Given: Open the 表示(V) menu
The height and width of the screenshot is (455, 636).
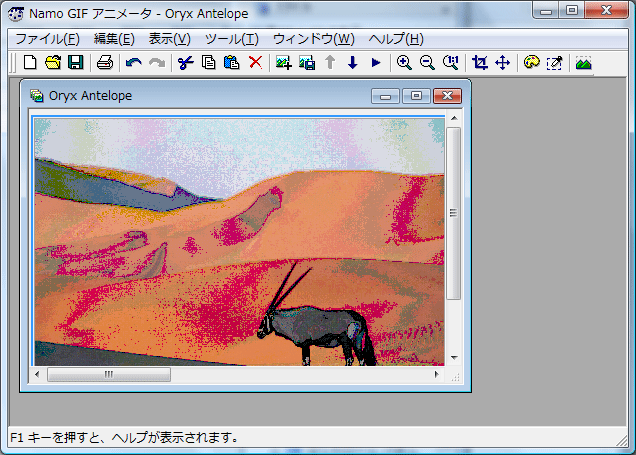Looking at the screenshot, I should 170,39.
